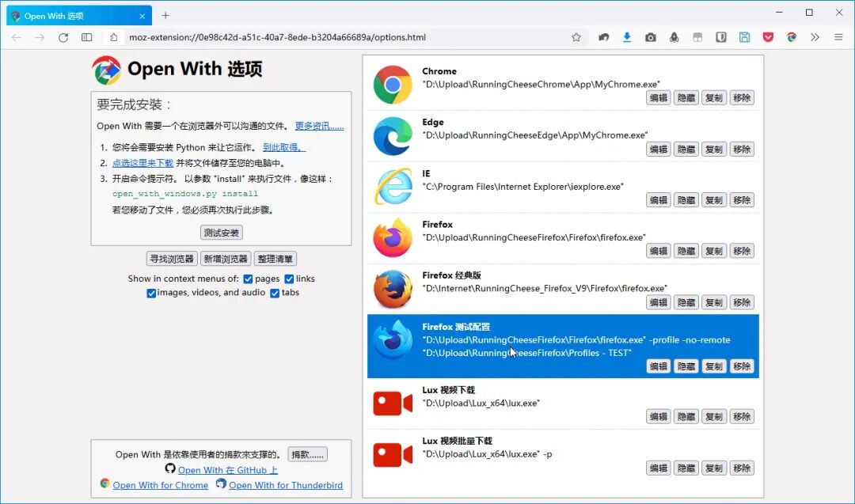The height and width of the screenshot is (504, 855).
Task: Click the shield extension toolbar icon
Action: [721, 38]
